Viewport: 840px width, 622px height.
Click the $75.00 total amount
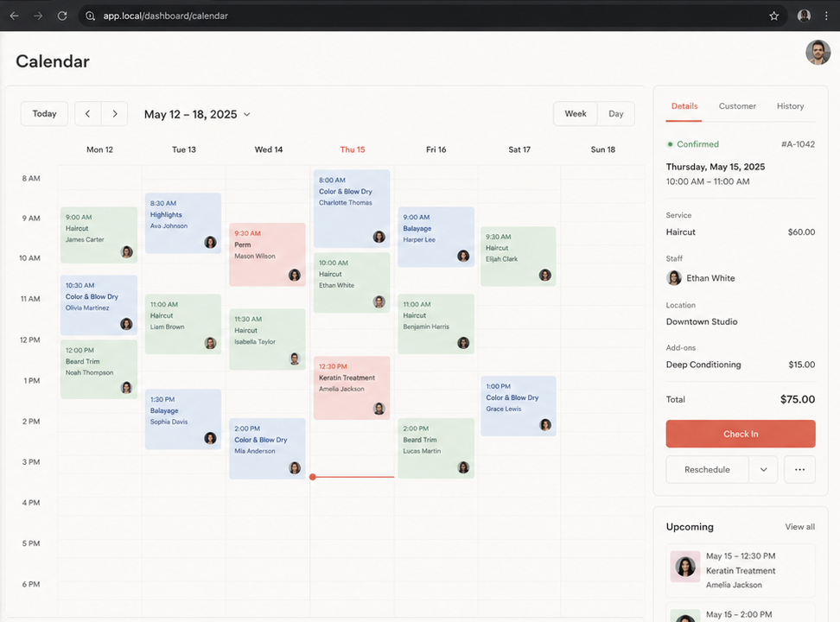(x=798, y=399)
